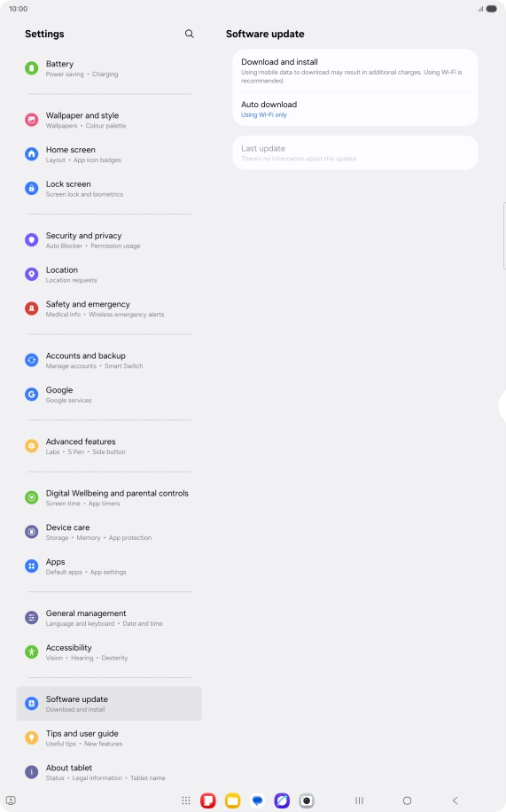Viewport: 506px width, 812px height.
Task: Tap the recent apps navigation button
Action: pos(360,800)
